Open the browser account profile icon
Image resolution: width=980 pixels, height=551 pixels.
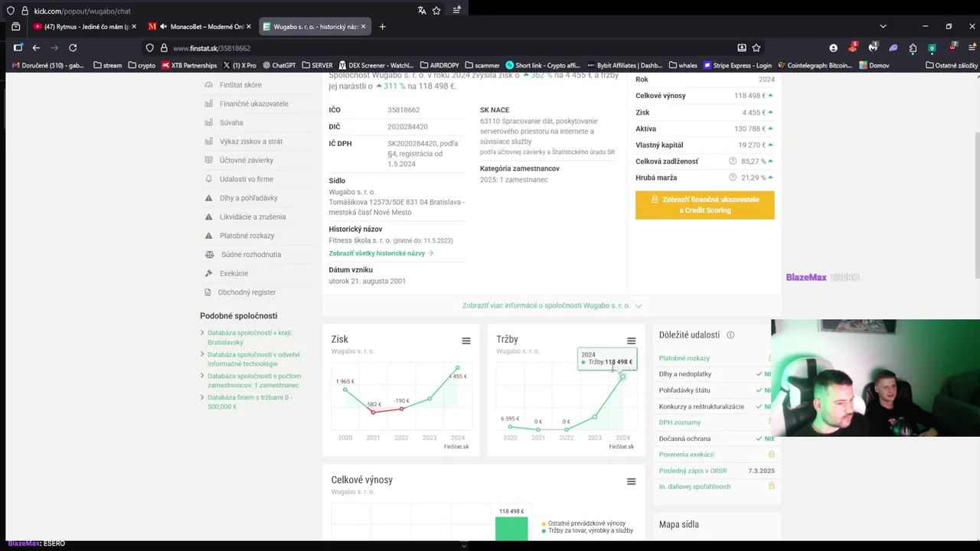[833, 47]
